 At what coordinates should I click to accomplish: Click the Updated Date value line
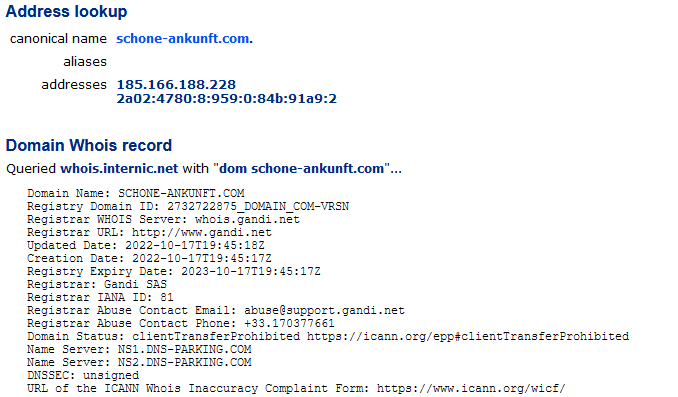tap(146, 245)
